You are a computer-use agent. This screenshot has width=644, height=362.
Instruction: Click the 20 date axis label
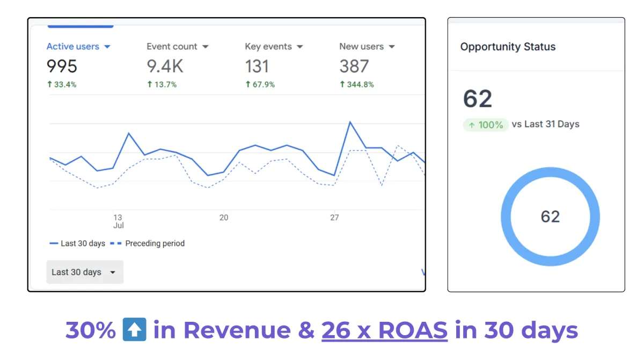tap(224, 217)
